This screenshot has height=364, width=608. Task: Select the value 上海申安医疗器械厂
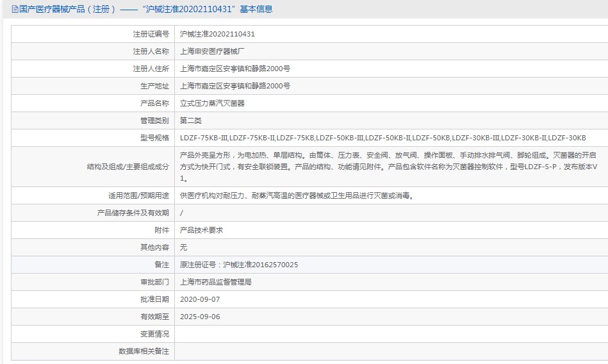(212, 51)
